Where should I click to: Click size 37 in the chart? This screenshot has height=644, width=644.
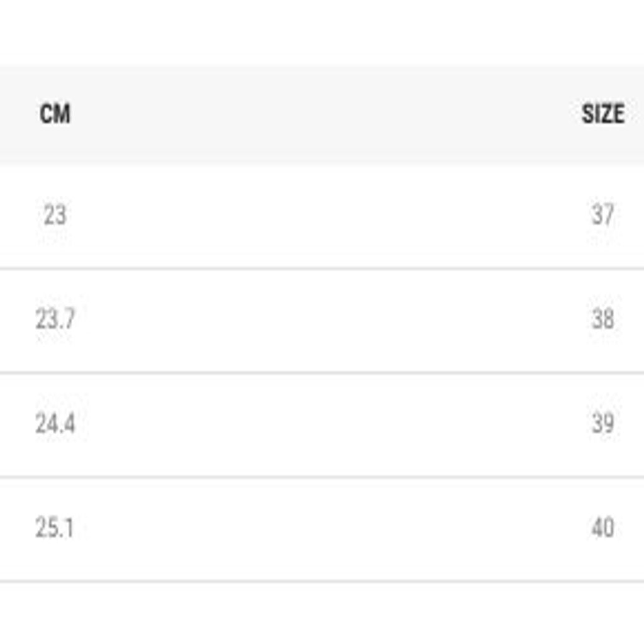coord(602,215)
